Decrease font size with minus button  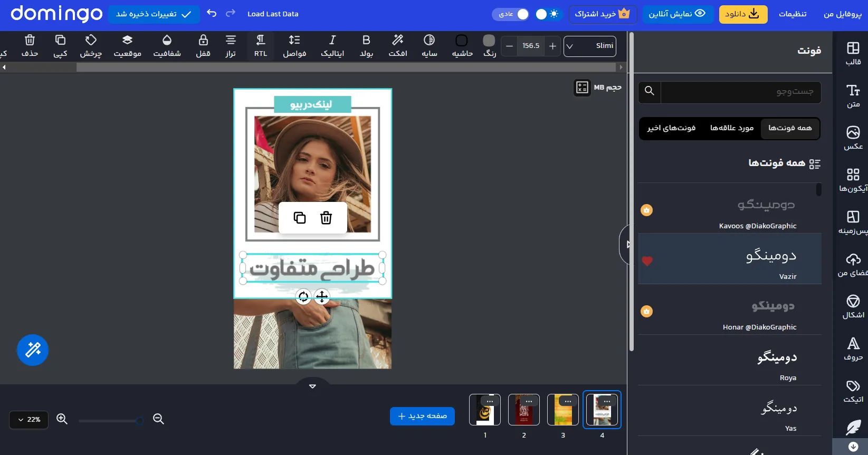[x=509, y=46]
